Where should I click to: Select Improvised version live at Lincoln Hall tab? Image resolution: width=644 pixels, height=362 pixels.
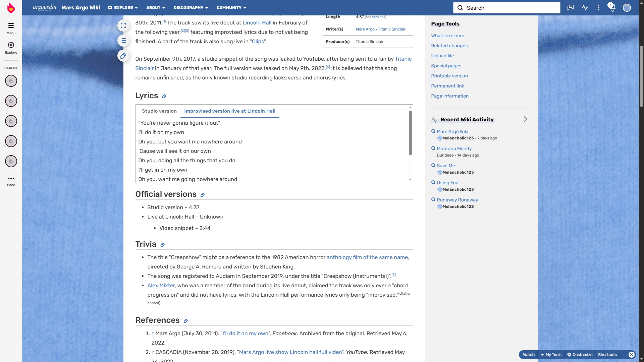click(x=230, y=111)
